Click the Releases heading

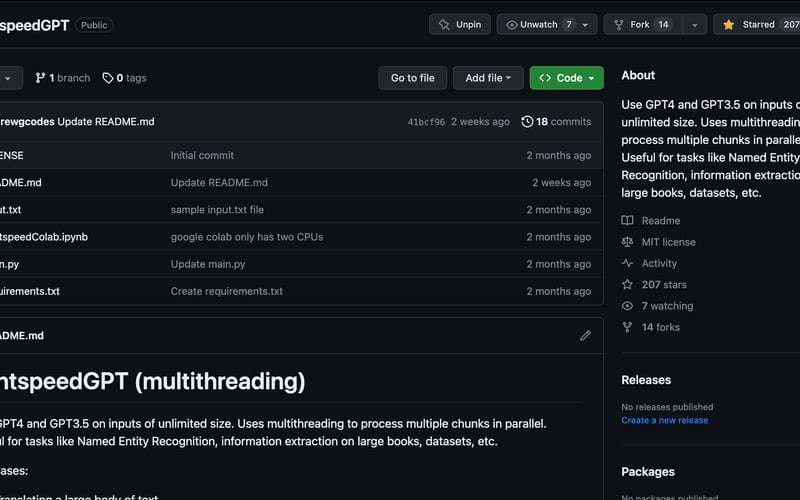(x=646, y=380)
